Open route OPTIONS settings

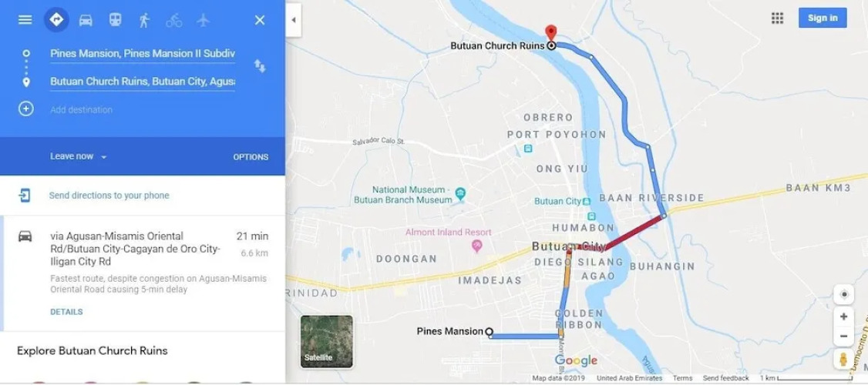pos(251,157)
